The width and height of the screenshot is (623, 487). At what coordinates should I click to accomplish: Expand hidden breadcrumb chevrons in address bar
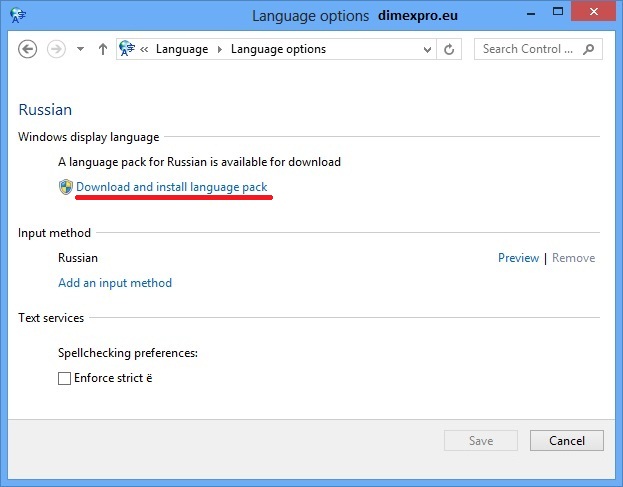[x=144, y=49]
